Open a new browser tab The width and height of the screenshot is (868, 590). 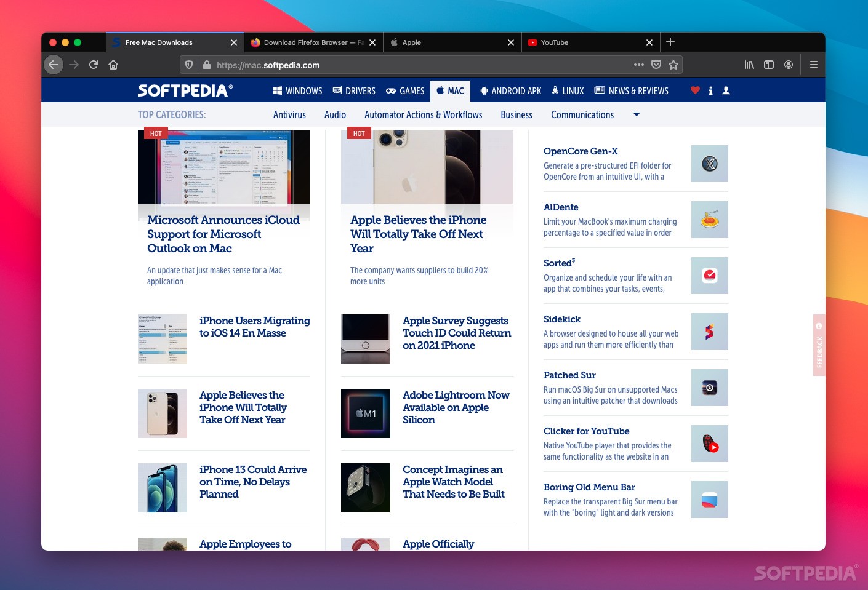pos(670,42)
